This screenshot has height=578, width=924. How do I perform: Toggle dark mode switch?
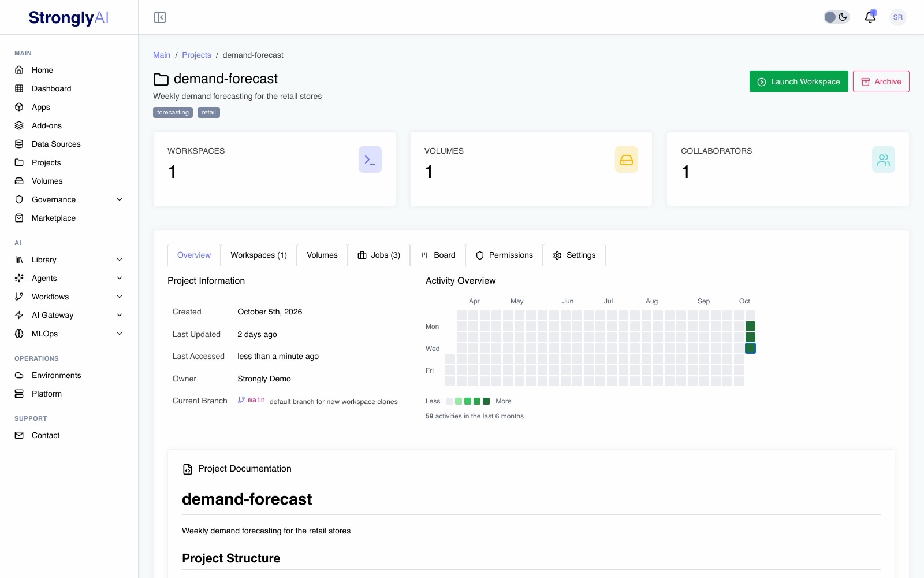(836, 17)
